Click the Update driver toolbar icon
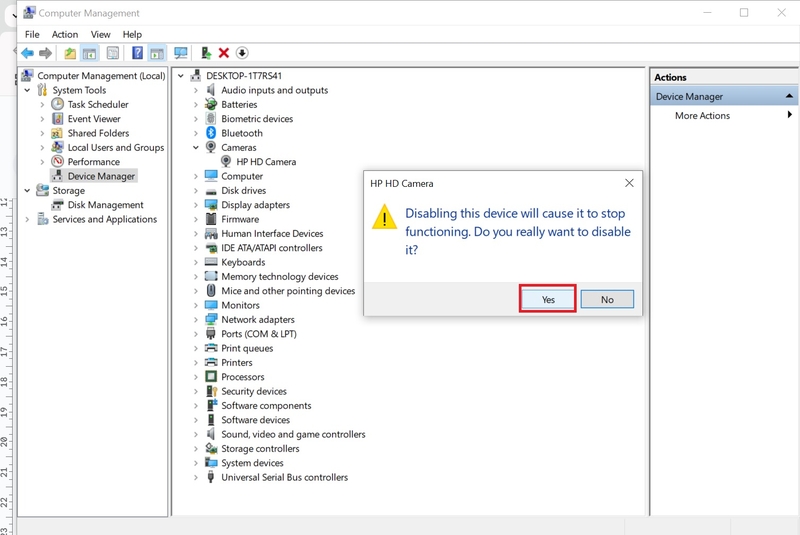This screenshot has width=800, height=535. coord(206,53)
